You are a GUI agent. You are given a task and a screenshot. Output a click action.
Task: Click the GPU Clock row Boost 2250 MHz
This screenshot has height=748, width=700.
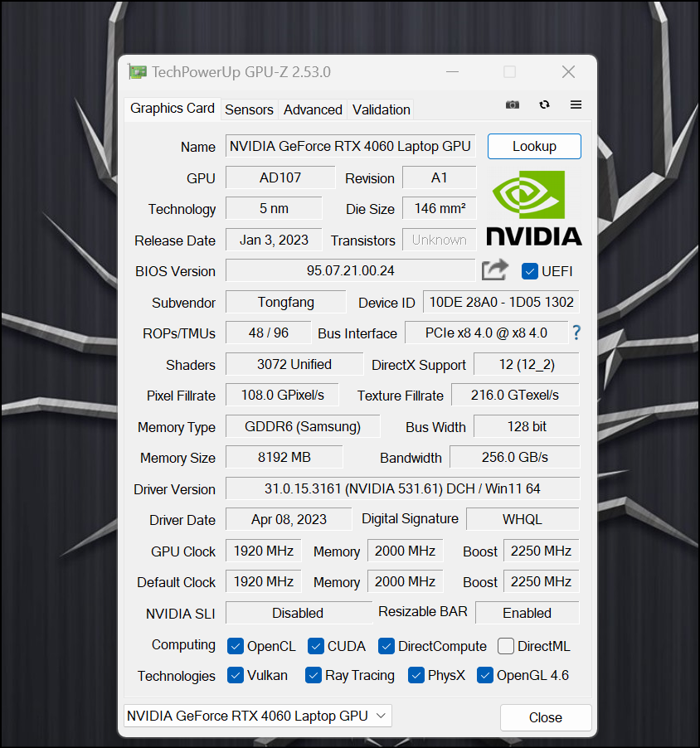pyautogui.click(x=541, y=551)
